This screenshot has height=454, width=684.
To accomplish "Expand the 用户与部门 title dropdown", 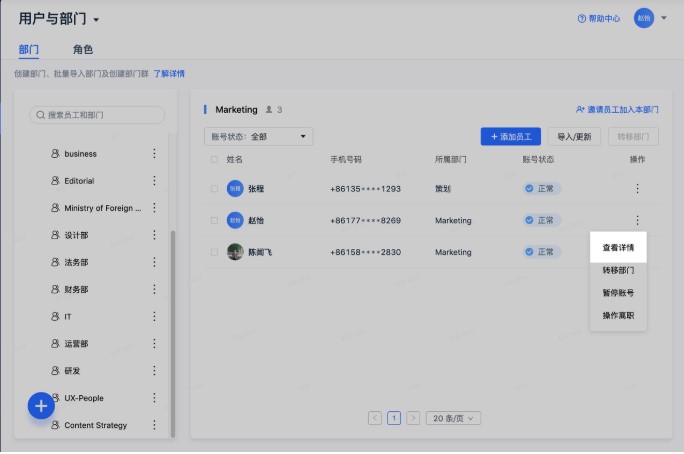I will (96, 20).
